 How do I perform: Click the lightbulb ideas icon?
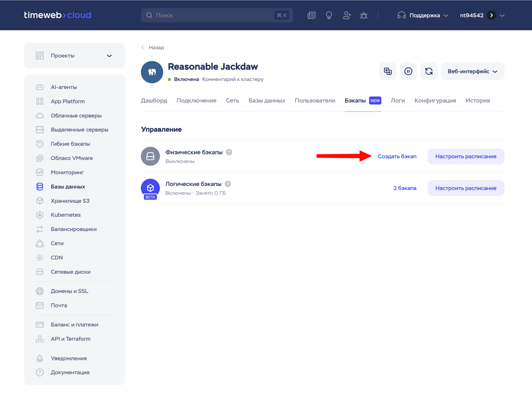tap(329, 15)
